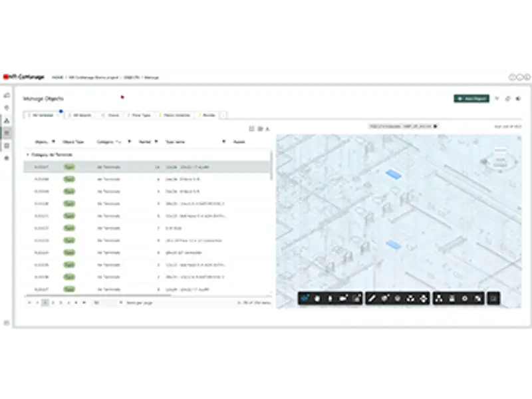Click the upper blue highlighted element in 3D view
The image size is (532, 399).
click(x=394, y=174)
